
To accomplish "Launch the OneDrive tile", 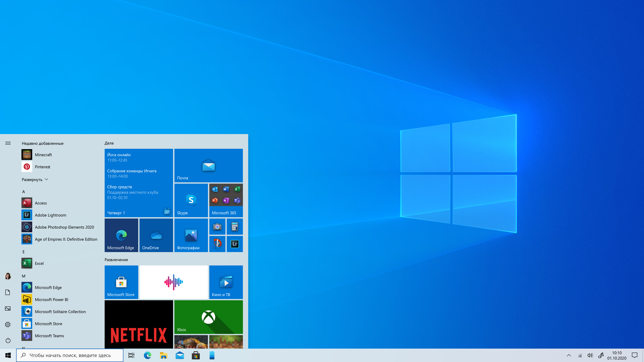I will (156, 235).
